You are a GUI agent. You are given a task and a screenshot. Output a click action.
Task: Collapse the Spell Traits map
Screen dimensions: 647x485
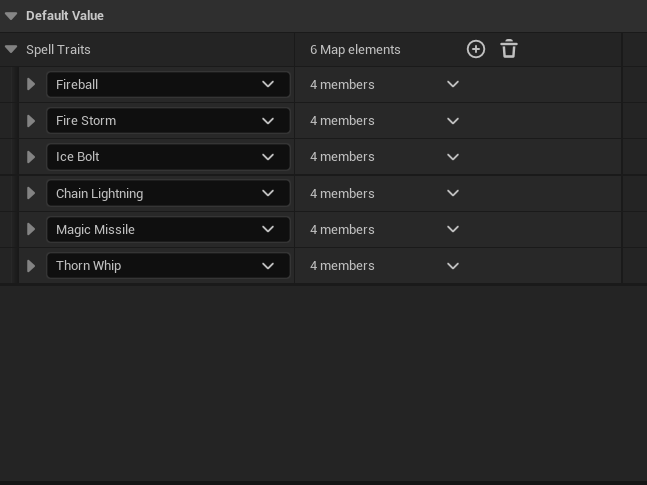click(11, 49)
